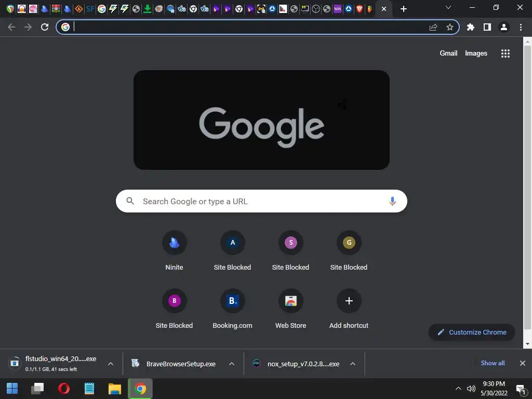Click Customize Chrome button
Image resolution: width=532 pixels, height=399 pixels.
(472, 332)
